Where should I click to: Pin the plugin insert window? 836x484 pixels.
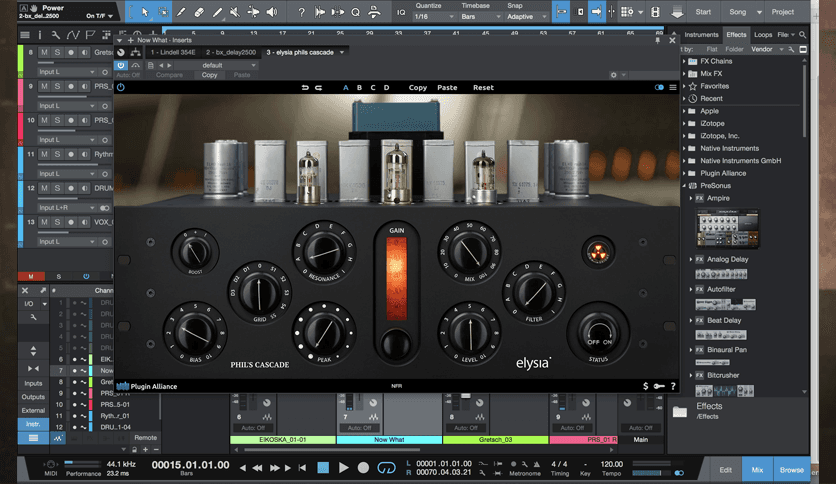(657, 40)
